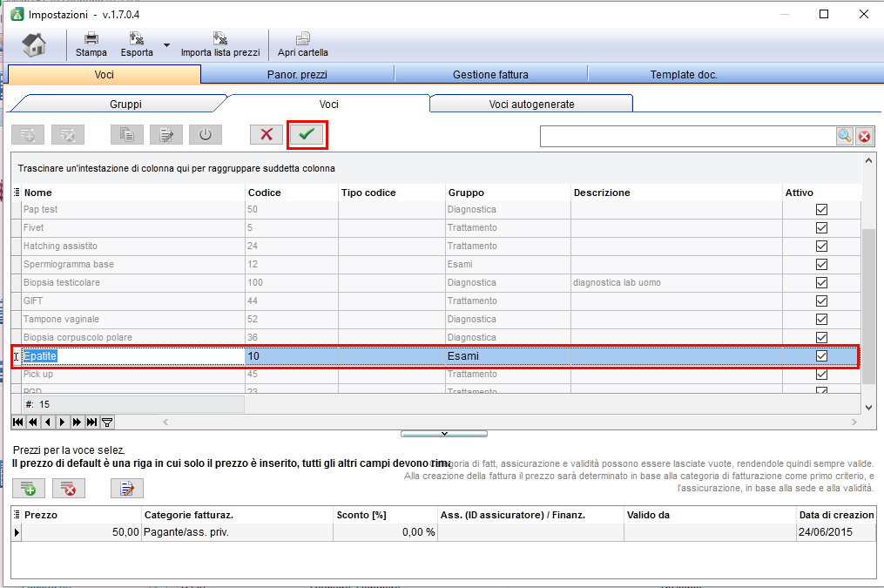Collapse the panel with splitter chevron

pos(444,434)
